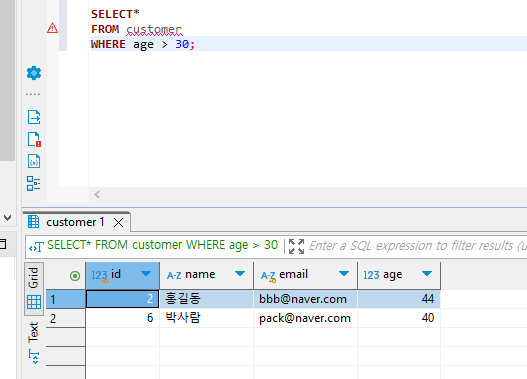Select the id cell with value 6
The height and width of the screenshot is (379, 527).
coord(122,318)
